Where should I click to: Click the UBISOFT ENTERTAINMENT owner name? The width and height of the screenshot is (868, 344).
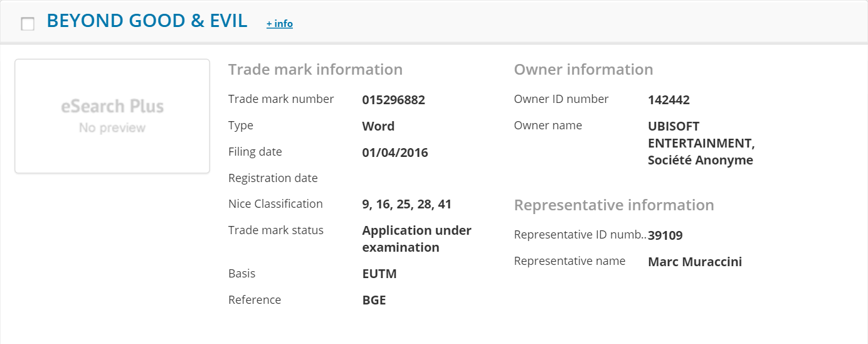point(700,143)
